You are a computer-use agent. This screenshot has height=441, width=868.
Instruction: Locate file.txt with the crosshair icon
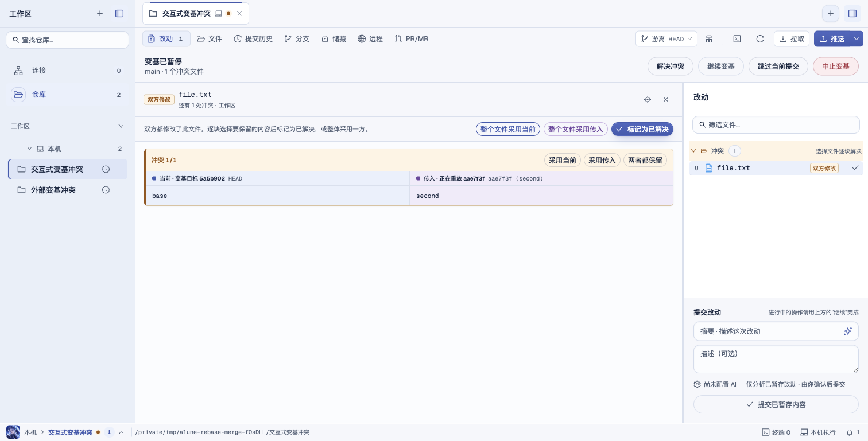pos(648,99)
